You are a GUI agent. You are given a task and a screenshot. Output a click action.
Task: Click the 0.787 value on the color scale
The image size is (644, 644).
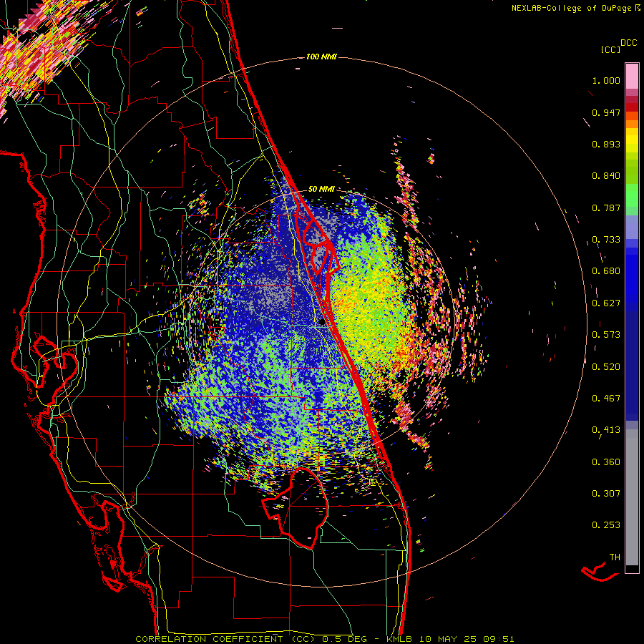tap(606, 208)
